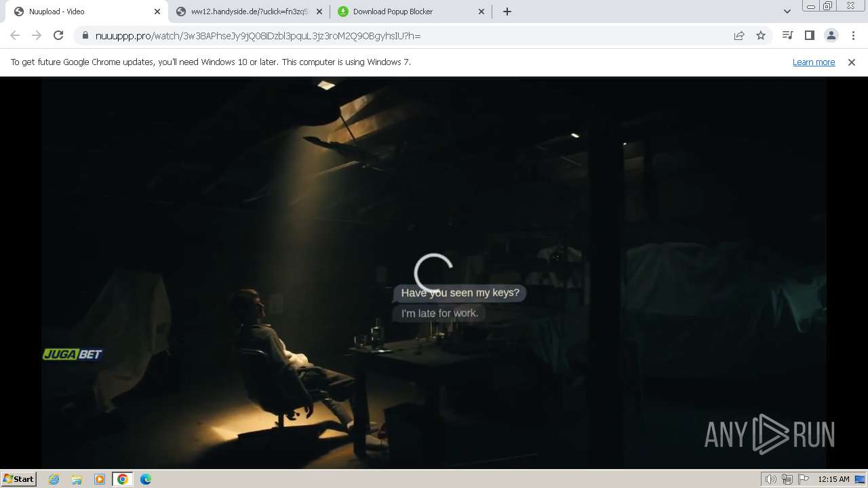Image resolution: width=868 pixels, height=488 pixels.
Task: Launch Internet Explorer from taskbar
Action: (x=54, y=479)
